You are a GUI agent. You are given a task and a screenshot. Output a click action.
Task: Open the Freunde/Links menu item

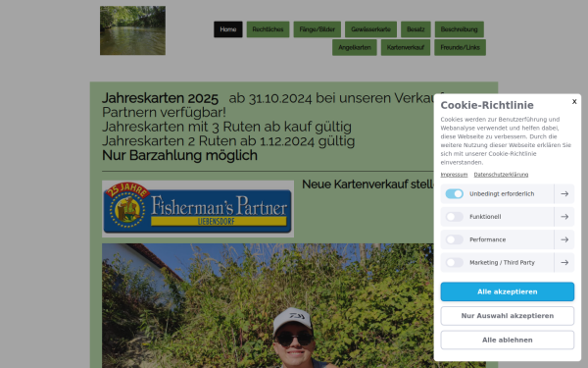pos(460,47)
